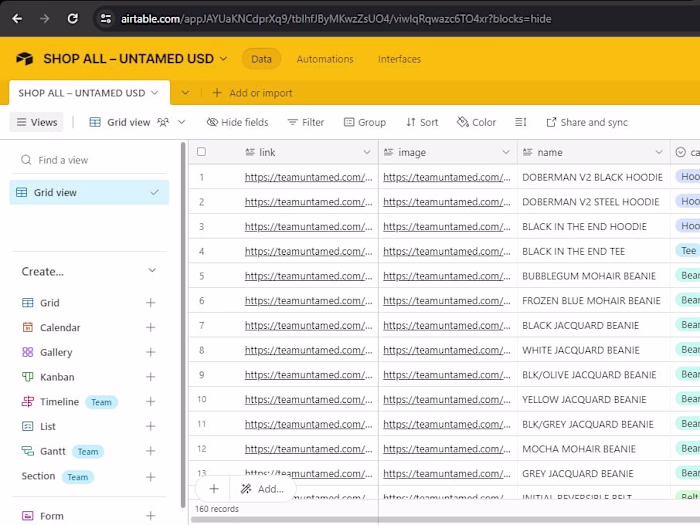
Task: Open the Filter menu
Action: point(306,122)
